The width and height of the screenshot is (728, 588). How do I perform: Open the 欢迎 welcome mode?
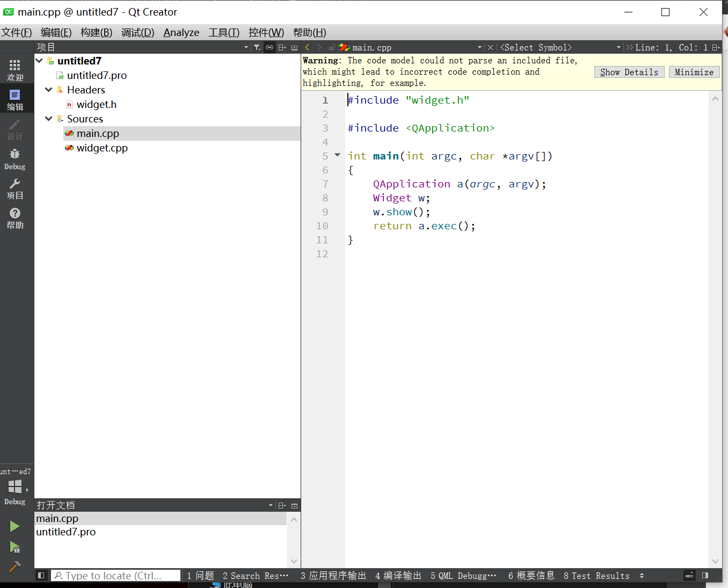point(15,70)
